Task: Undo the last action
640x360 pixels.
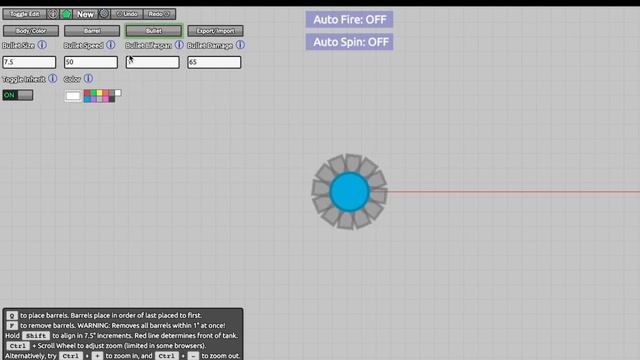Action: coord(127,14)
